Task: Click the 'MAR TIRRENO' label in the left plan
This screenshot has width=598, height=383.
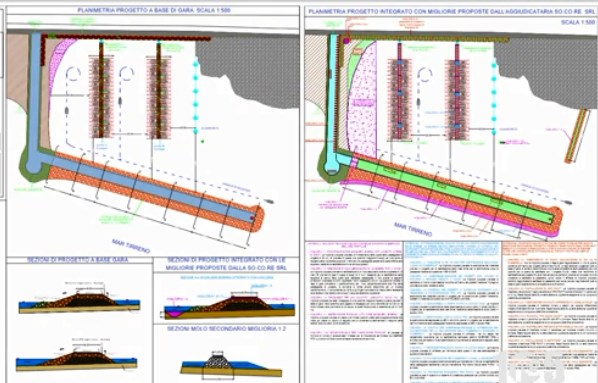Action: click(131, 246)
